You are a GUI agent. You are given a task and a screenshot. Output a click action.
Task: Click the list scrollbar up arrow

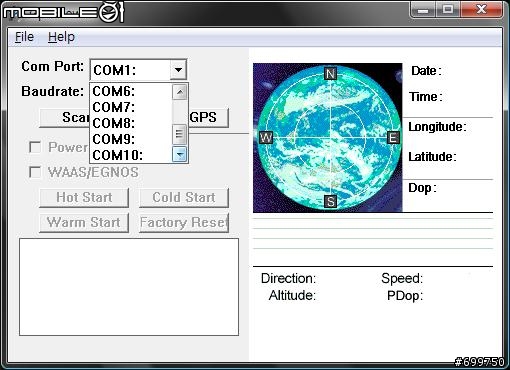(180, 92)
